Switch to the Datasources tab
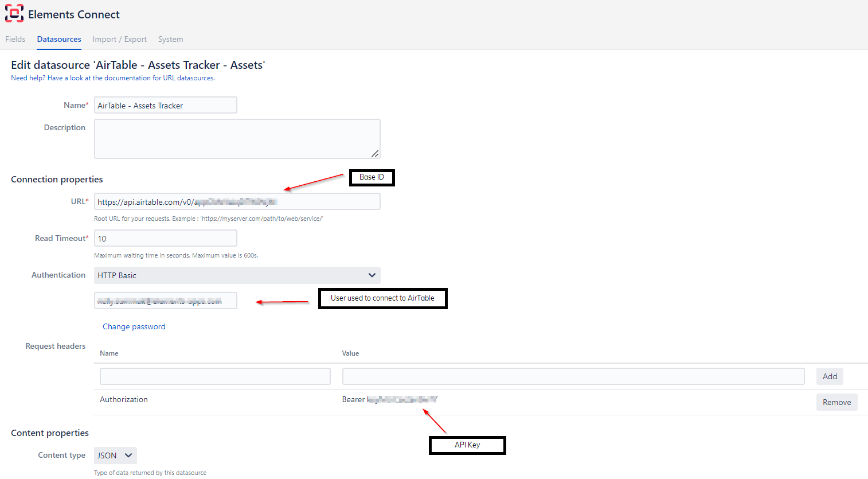 (59, 39)
